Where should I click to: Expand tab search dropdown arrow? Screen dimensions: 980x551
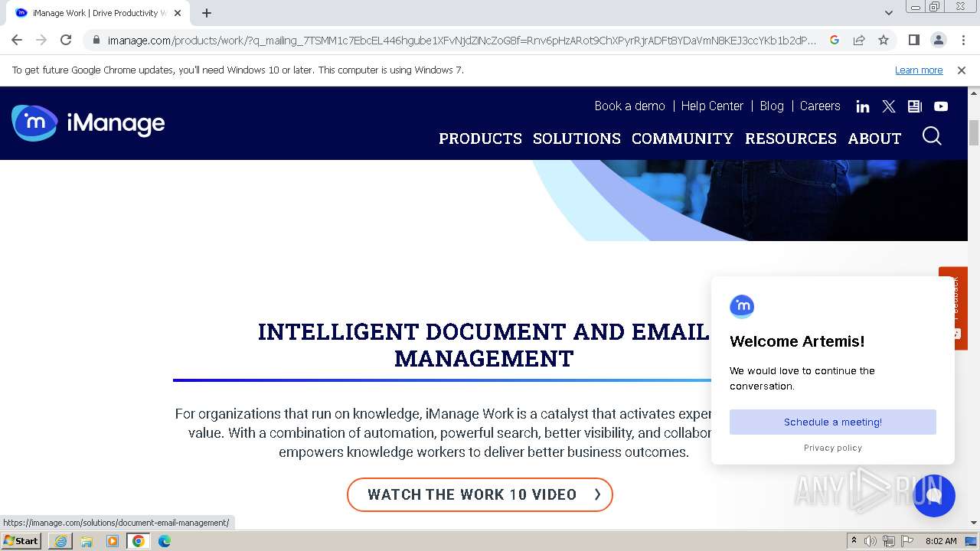coord(889,13)
